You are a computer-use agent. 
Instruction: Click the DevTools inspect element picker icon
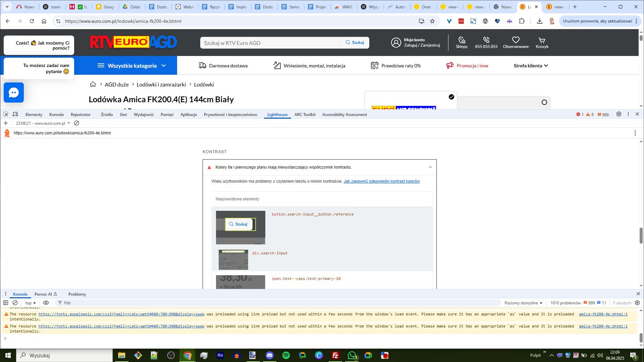pyautogui.click(x=6, y=114)
